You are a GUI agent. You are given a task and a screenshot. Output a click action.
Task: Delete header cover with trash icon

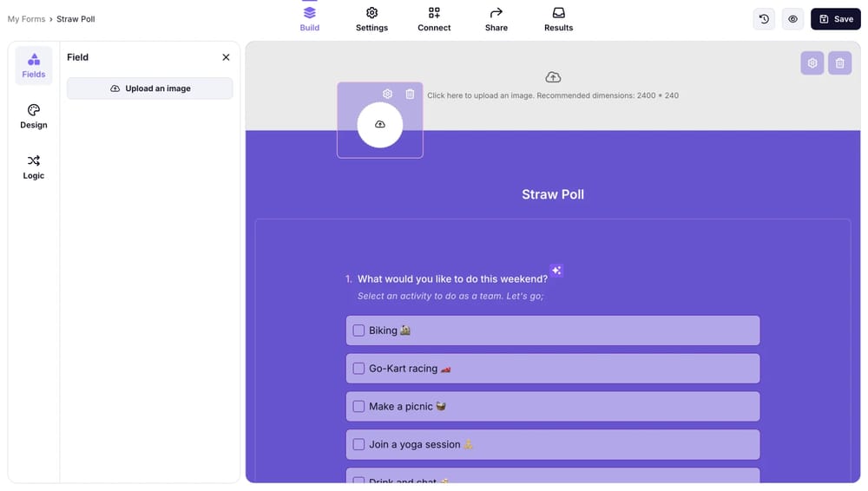tap(839, 63)
